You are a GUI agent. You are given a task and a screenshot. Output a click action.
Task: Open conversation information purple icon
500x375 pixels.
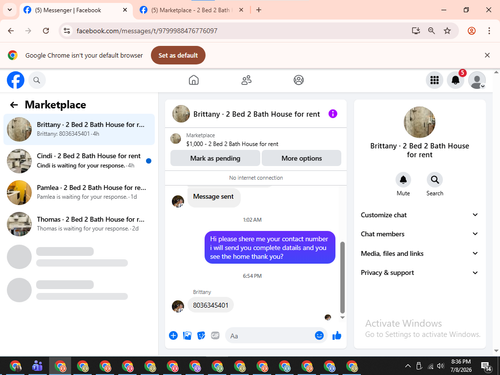coord(333,114)
